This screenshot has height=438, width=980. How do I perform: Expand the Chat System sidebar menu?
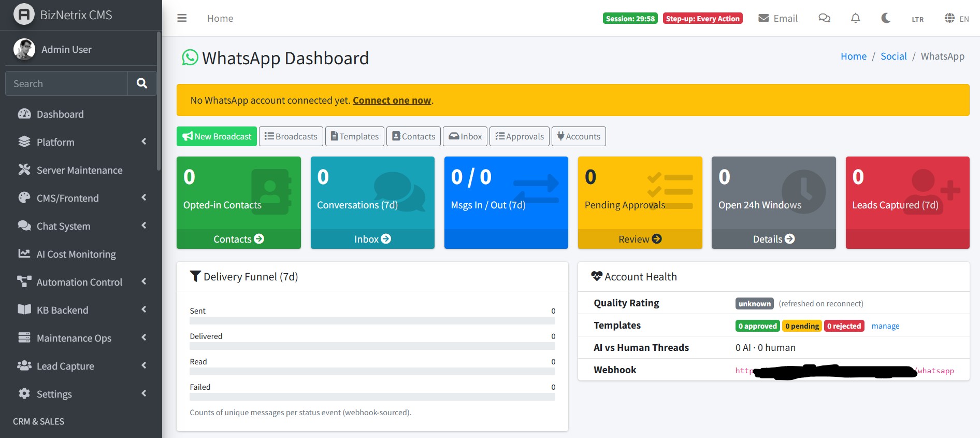pyautogui.click(x=81, y=226)
